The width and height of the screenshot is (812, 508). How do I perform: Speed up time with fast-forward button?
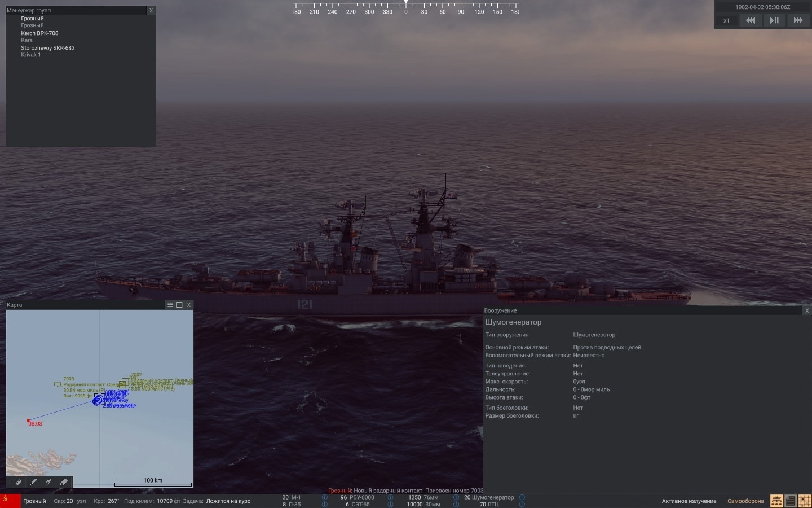798,20
